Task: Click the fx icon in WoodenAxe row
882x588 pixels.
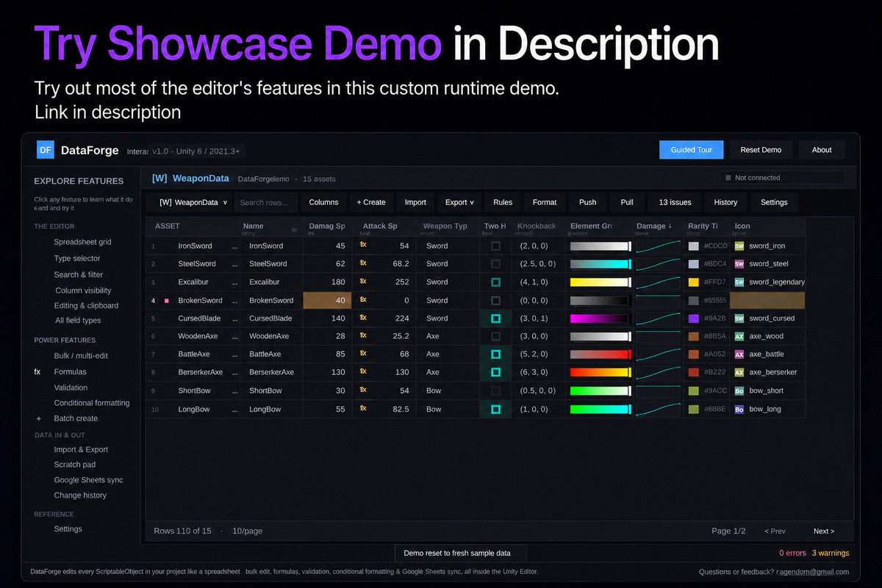Action: [x=363, y=336]
